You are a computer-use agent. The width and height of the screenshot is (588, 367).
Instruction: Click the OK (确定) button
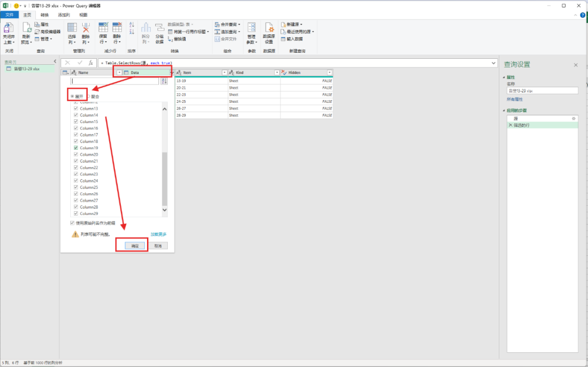click(135, 246)
